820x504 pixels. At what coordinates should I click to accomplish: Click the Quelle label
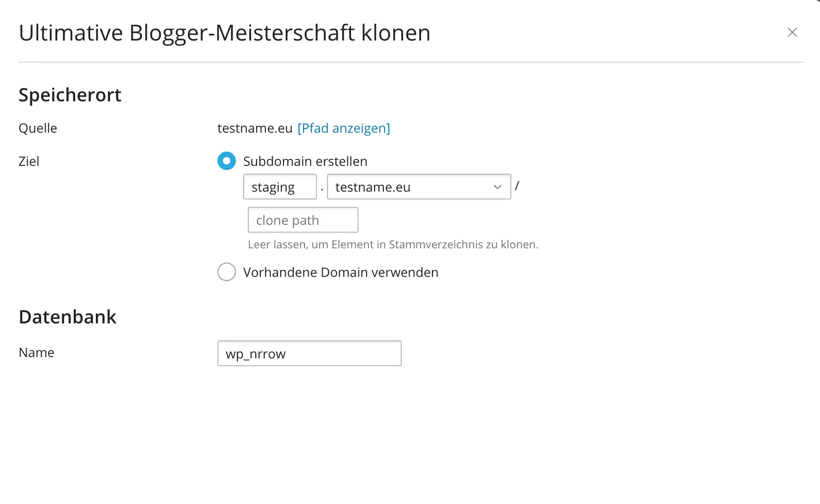37,128
